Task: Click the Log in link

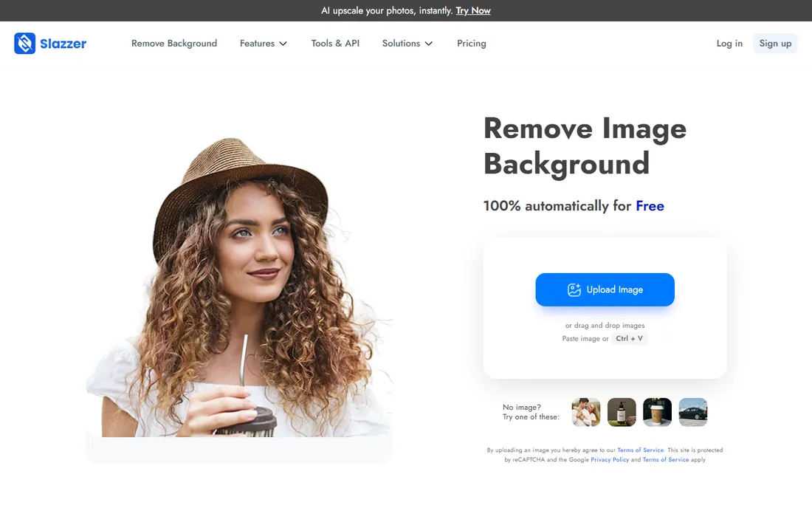Action: pyautogui.click(x=729, y=44)
